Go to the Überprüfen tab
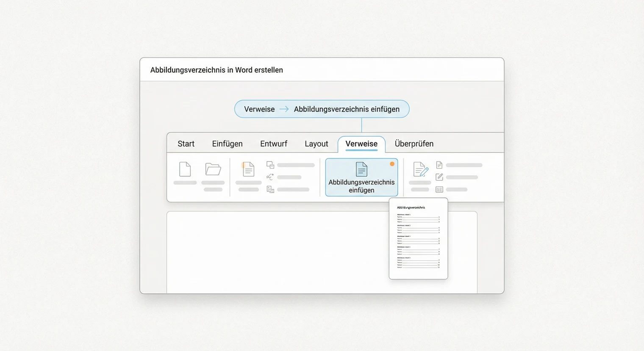 414,144
